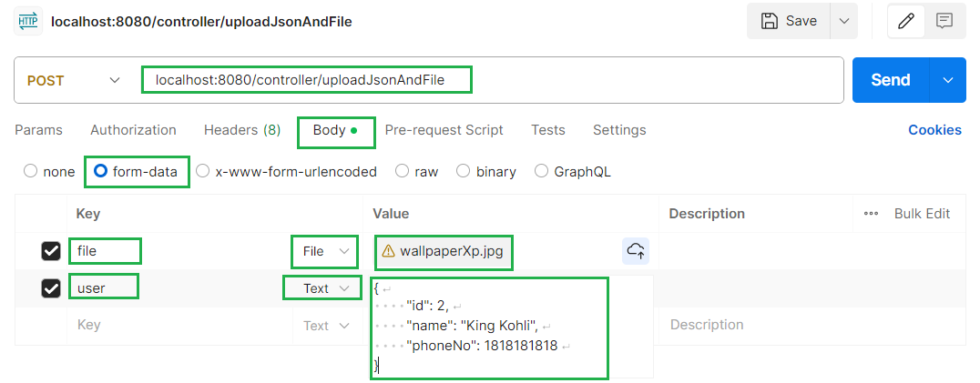Click the warning icon next to wallpaperXp.jpg
The image size is (980, 383).
click(388, 251)
